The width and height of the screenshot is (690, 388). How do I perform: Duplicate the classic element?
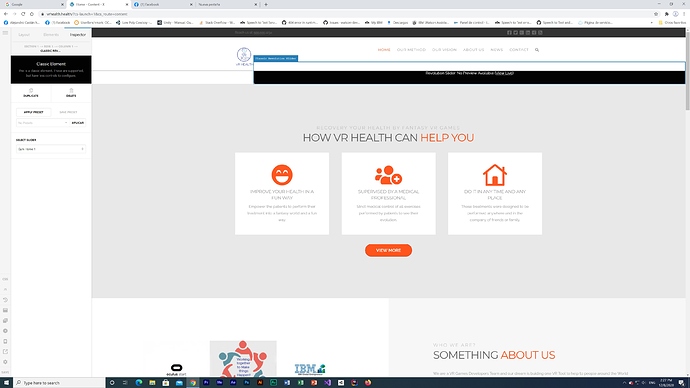(x=31, y=93)
